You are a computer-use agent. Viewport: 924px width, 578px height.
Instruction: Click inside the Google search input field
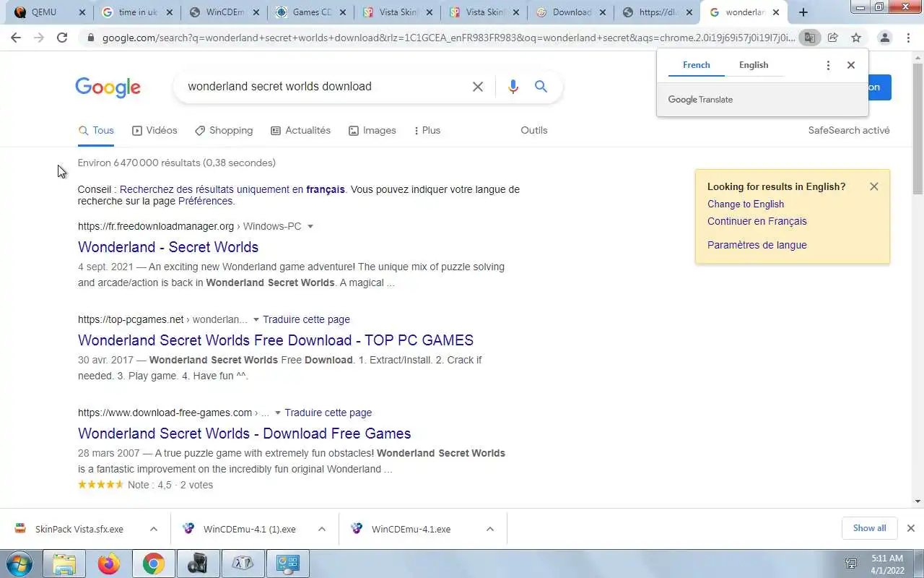pos(325,87)
